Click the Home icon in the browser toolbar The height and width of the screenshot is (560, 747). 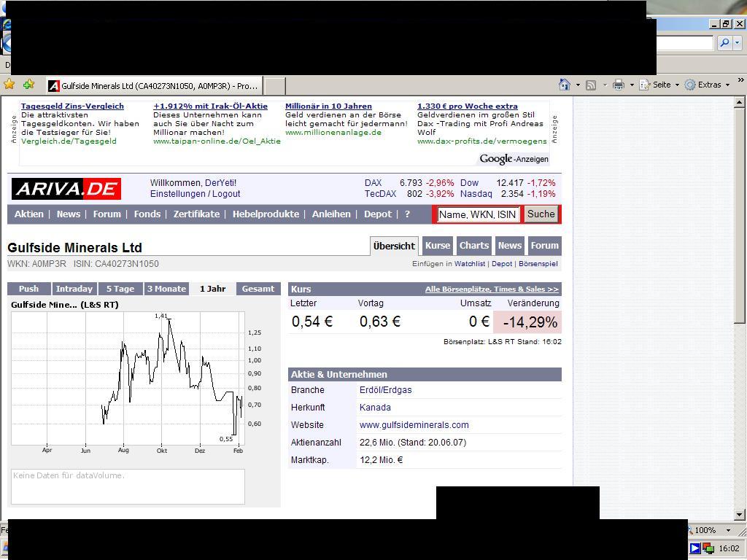pyautogui.click(x=565, y=84)
